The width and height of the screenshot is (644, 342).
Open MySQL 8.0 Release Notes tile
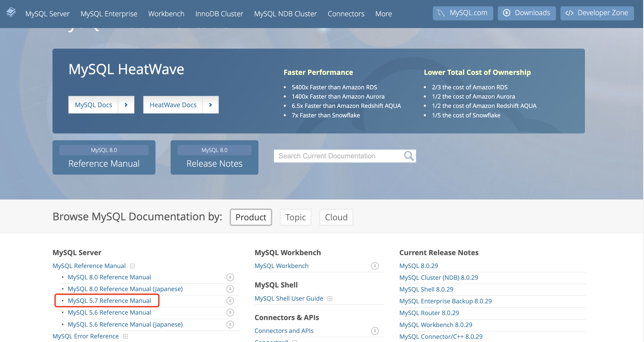(215, 158)
